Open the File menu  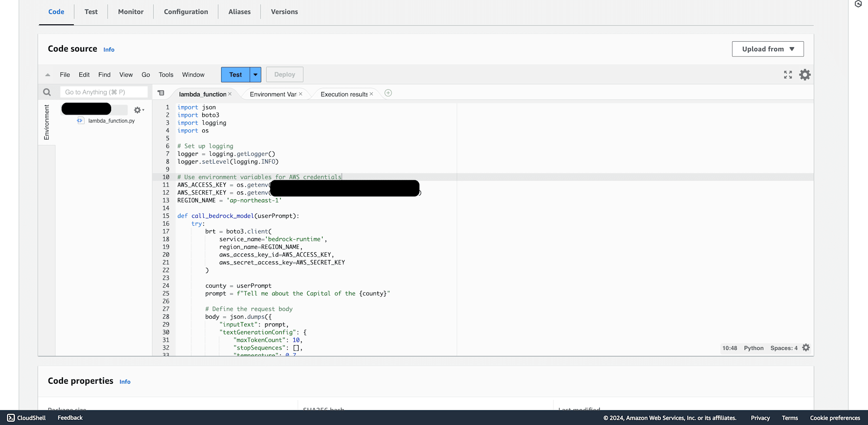(x=65, y=75)
